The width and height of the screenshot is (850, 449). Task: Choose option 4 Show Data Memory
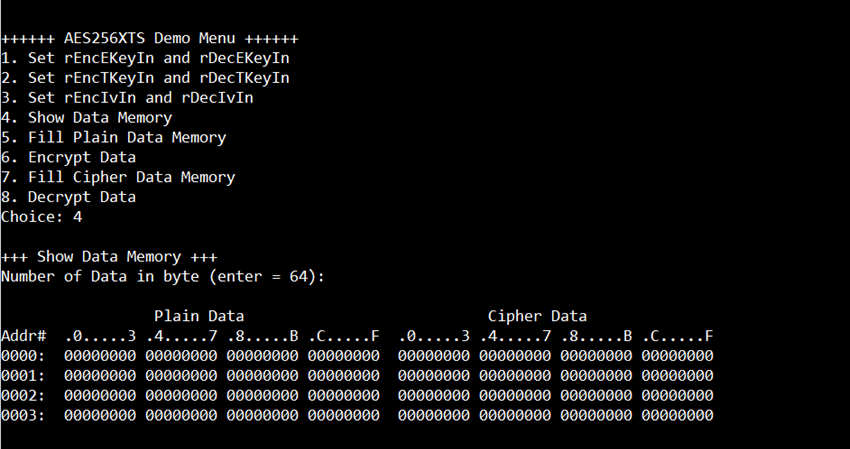[x=87, y=118]
